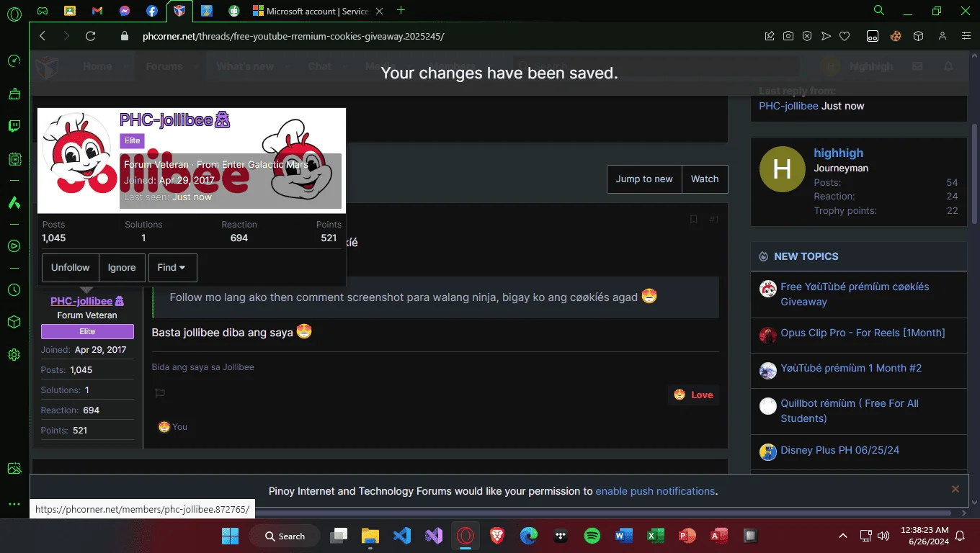
Task: Open Twitch panel in sidebar
Action: [x=14, y=127]
